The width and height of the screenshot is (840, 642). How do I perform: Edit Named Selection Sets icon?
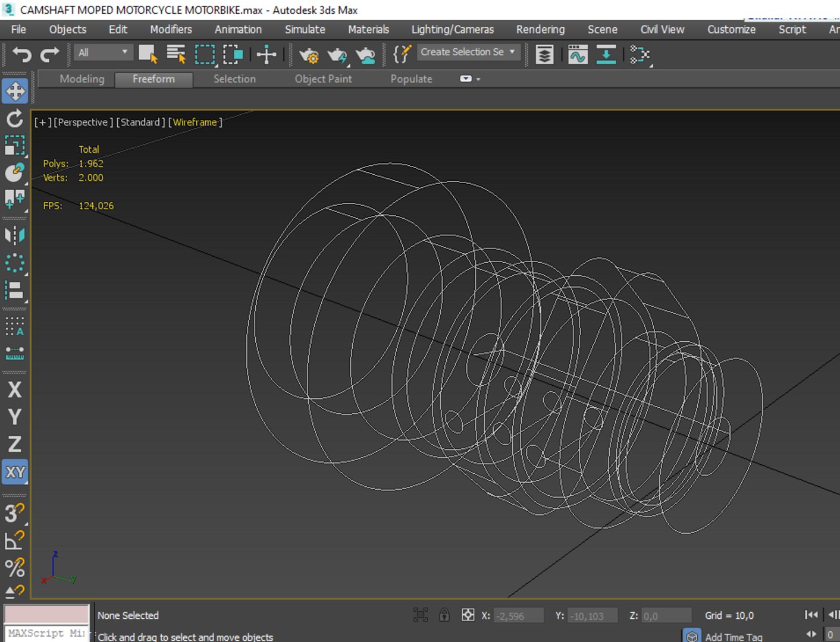(403, 54)
